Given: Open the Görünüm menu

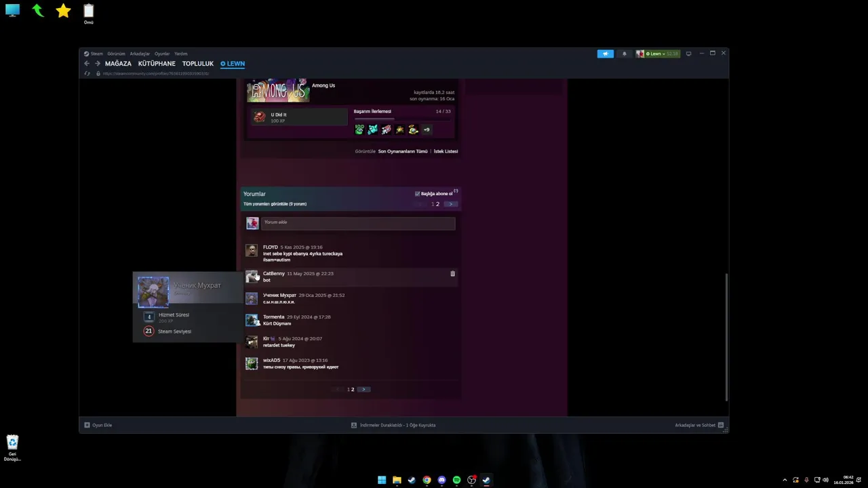Looking at the screenshot, I should (116, 54).
